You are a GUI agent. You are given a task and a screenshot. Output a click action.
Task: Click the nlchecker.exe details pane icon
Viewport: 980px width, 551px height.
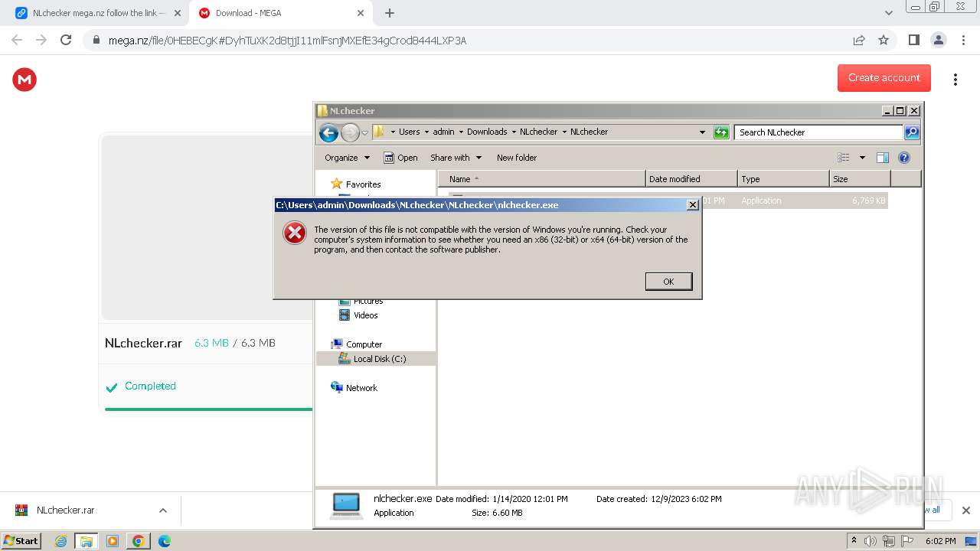[x=346, y=505]
